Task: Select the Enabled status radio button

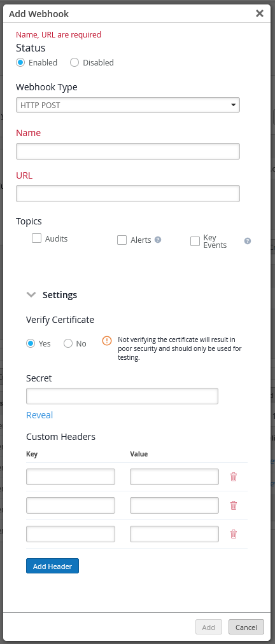Action: coord(20,62)
